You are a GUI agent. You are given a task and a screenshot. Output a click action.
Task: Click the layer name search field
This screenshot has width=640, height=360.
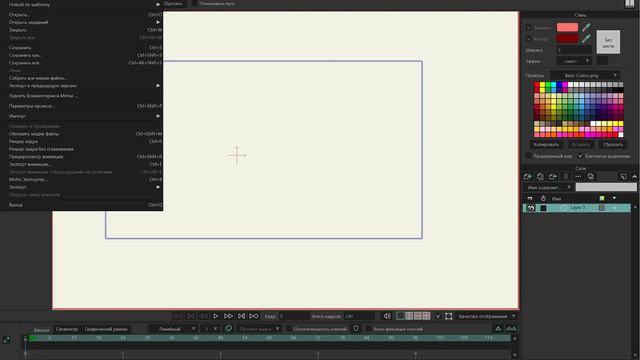click(606, 187)
